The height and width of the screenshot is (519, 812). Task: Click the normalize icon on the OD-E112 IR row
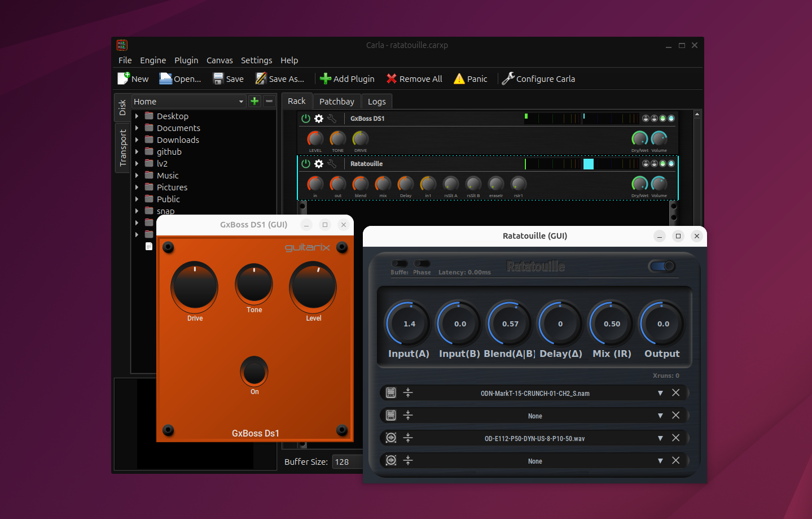point(408,438)
